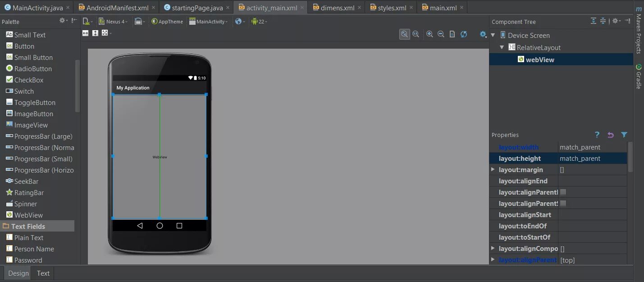Select the Design editor tab

pyautogui.click(x=18, y=273)
